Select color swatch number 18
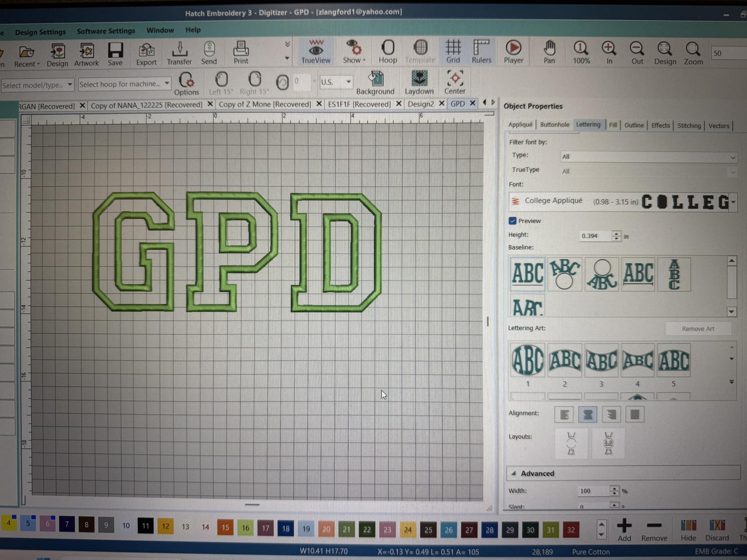Screen dimensions: 747x560 [x=286, y=528]
